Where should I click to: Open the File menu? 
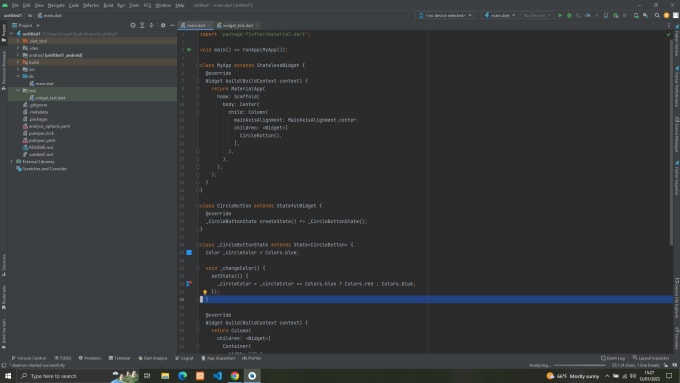coord(15,5)
